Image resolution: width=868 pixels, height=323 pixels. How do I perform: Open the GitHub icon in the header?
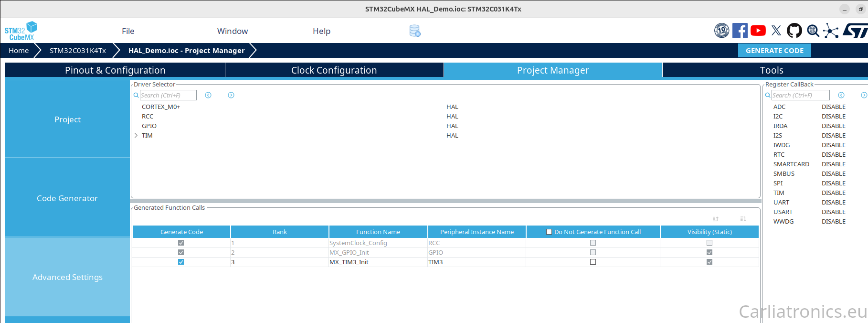point(794,31)
